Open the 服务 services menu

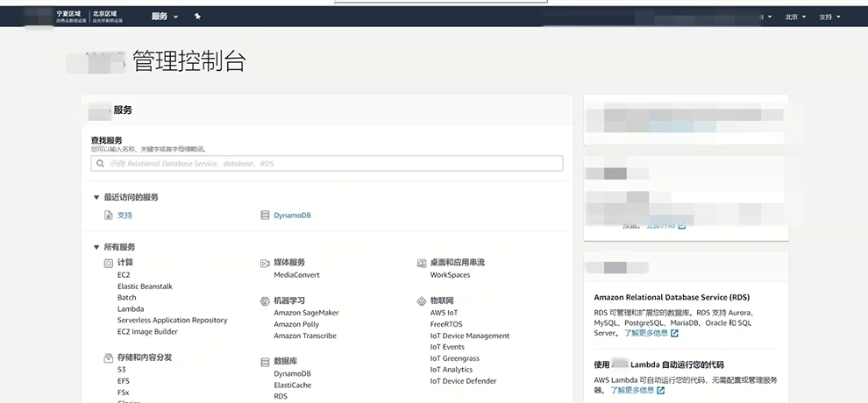click(164, 17)
